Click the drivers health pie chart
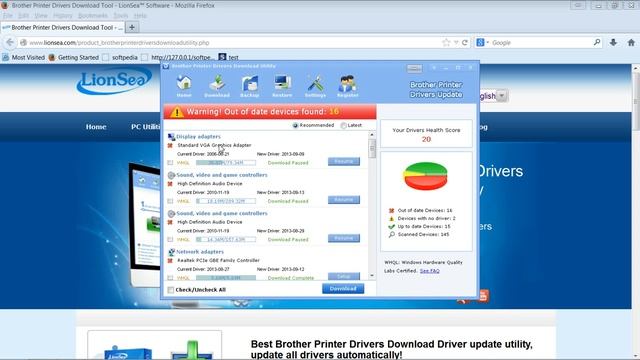This screenshot has height=360, width=640. point(425,176)
